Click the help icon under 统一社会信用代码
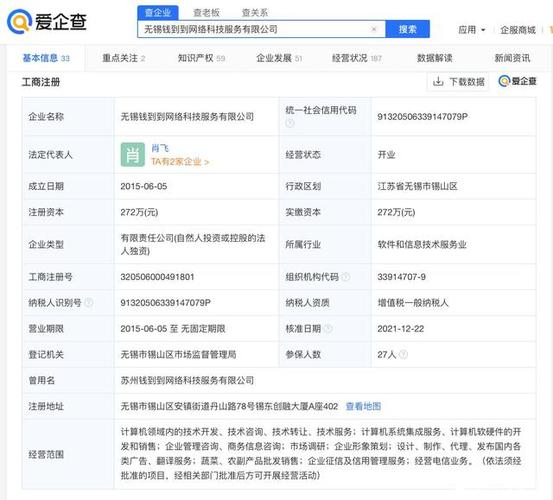 point(290,123)
